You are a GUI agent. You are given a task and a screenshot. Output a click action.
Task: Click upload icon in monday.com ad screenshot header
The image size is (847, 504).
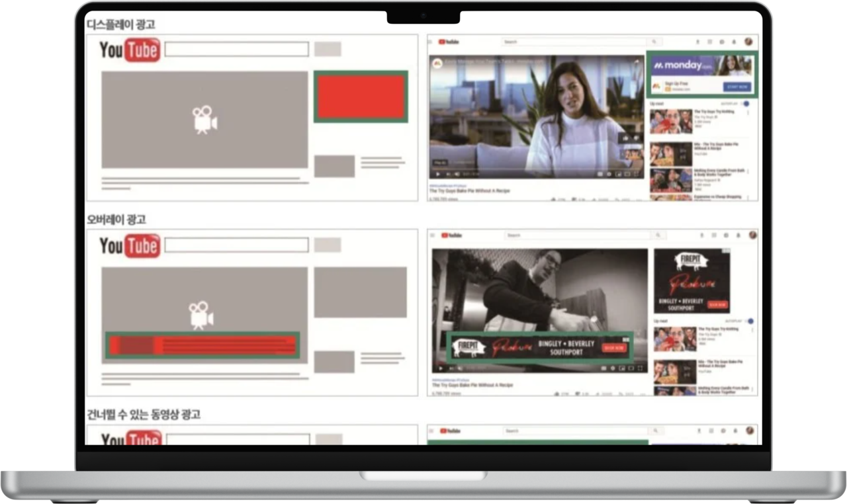[x=697, y=42]
